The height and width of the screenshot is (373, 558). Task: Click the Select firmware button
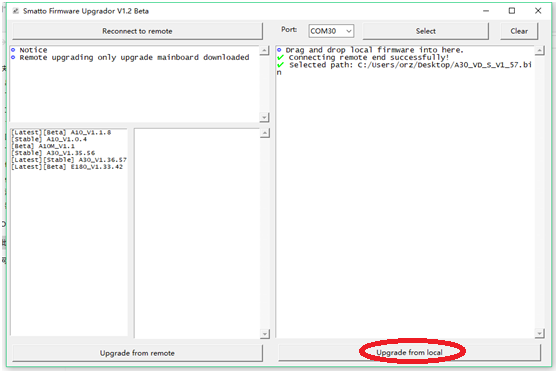[x=426, y=31]
